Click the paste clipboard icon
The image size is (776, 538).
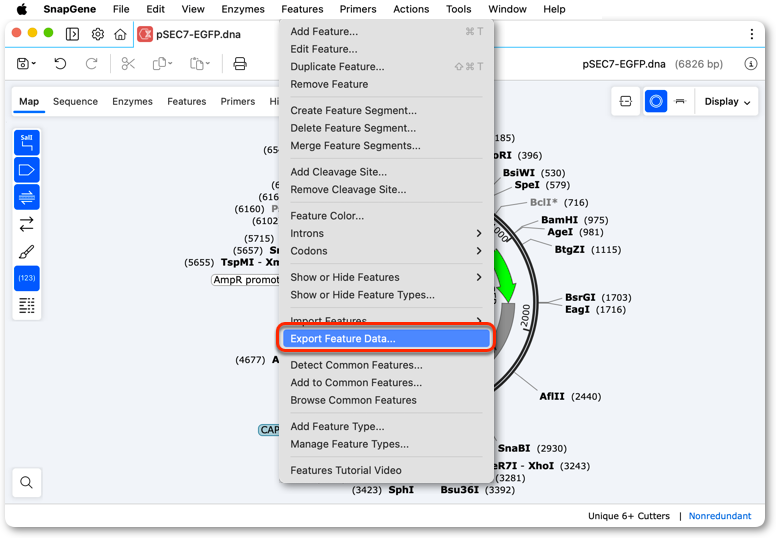click(197, 64)
